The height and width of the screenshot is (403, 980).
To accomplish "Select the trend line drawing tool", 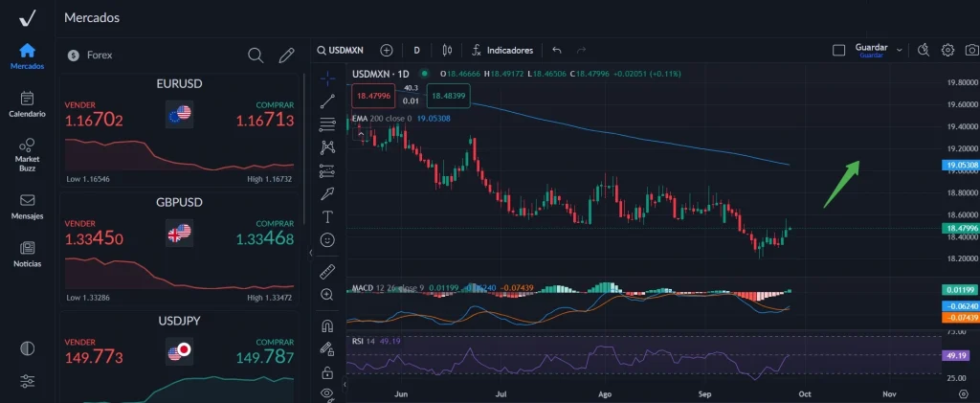I will point(328,100).
